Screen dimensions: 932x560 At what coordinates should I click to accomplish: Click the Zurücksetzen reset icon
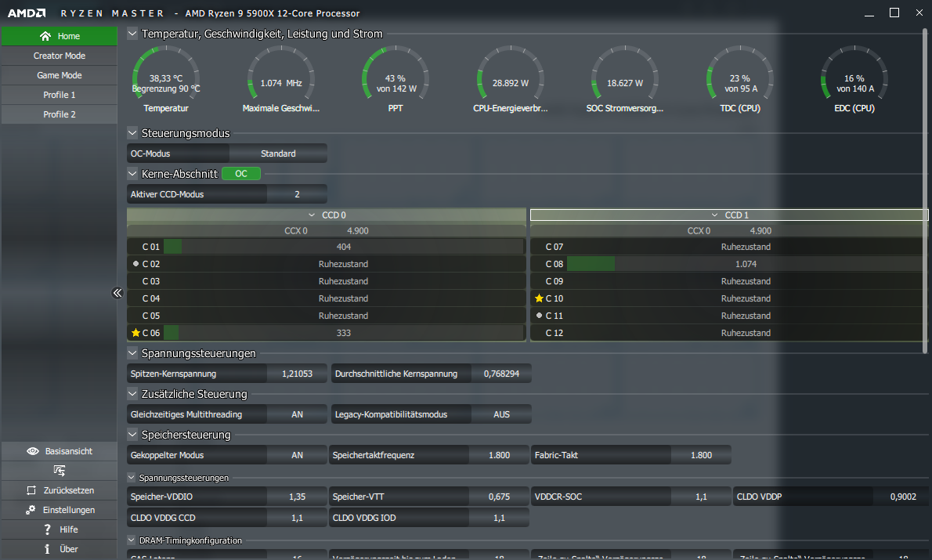click(x=31, y=490)
